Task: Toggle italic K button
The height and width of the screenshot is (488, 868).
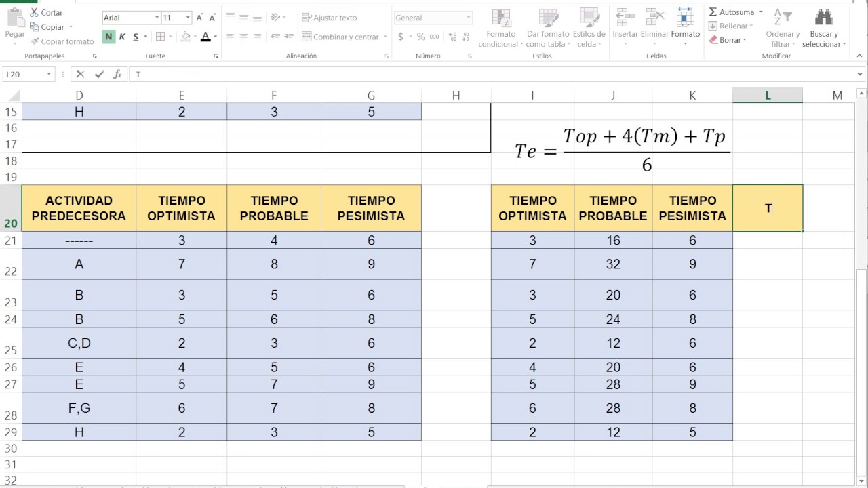Action: point(122,37)
